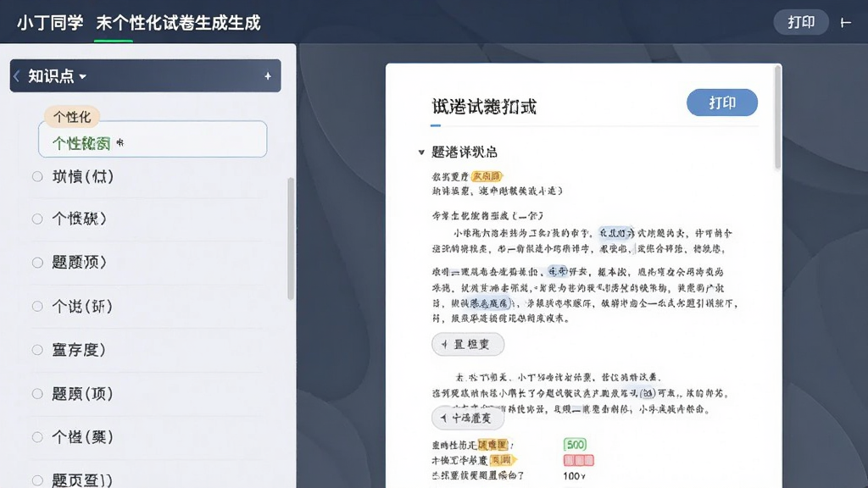Choose the seventh radio option in the list
This screenshot has width=868, height=488.
(x=37, y=438)
